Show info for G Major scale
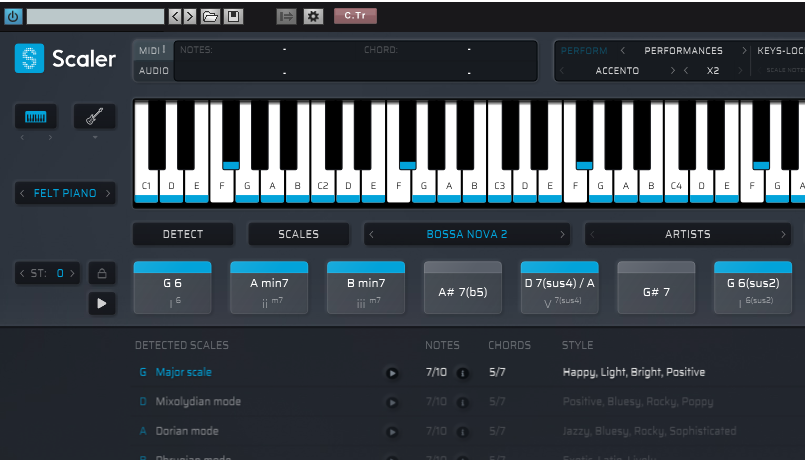The height and width of the screenshot is (460, 805). click(463, 373)
